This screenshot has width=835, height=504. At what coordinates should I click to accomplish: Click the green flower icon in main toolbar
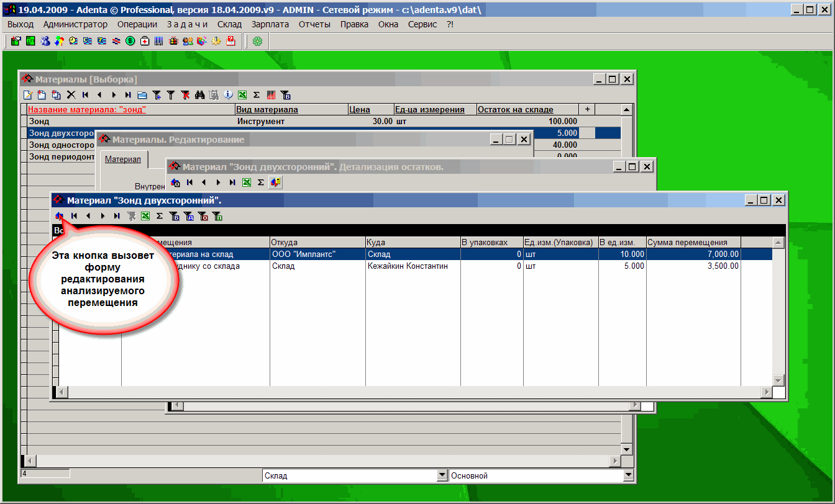tap(257, 42)
